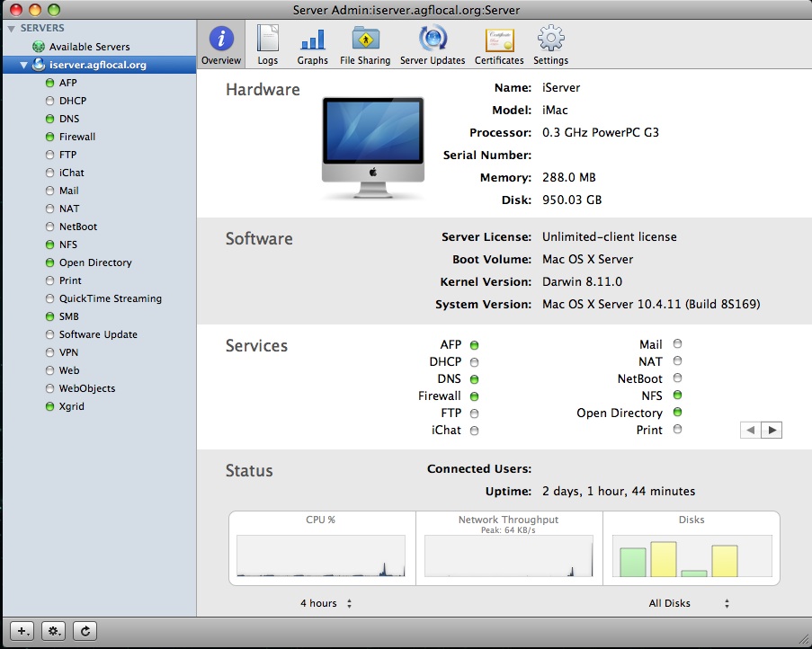
Task: Click 950.03 GB disk value
Action: [x=572, y=200]
